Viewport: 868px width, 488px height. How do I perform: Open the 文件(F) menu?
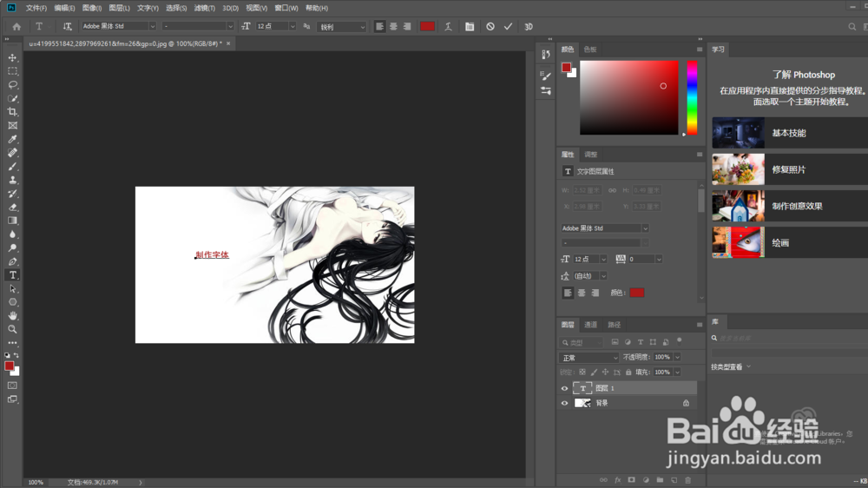click(x=36, y=8)
